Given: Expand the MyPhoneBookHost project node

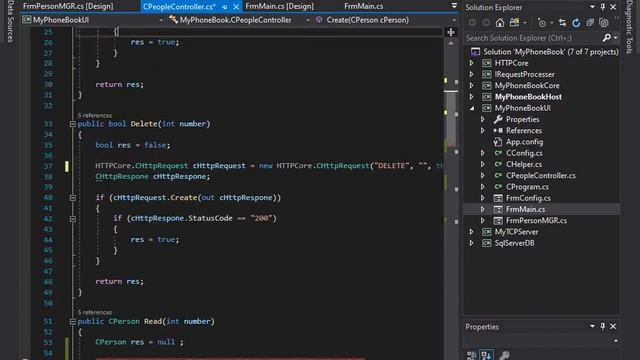Looking at the screenshot, I should 472,97.
